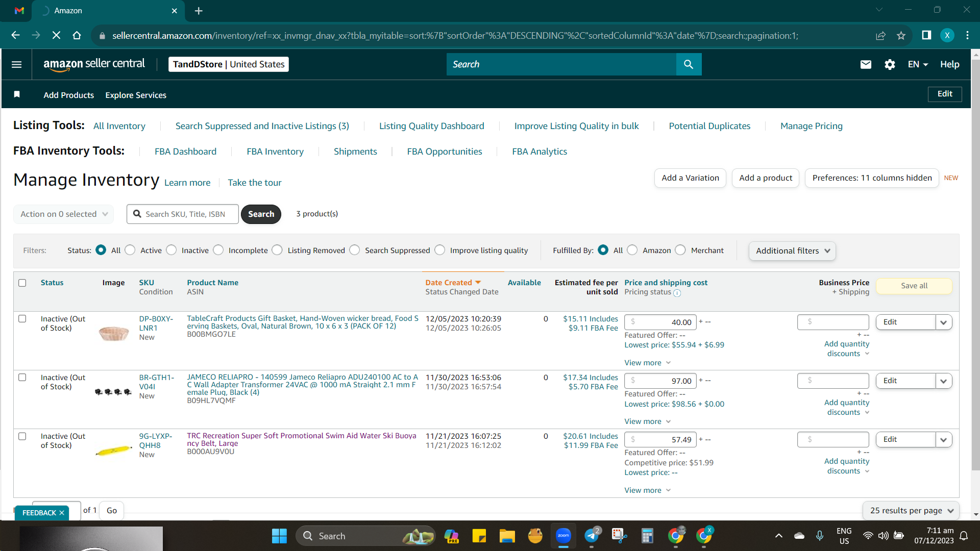Go to Manage Pricing
The width and height of the screenshot is (980, 551).
[x=812, y=126]
